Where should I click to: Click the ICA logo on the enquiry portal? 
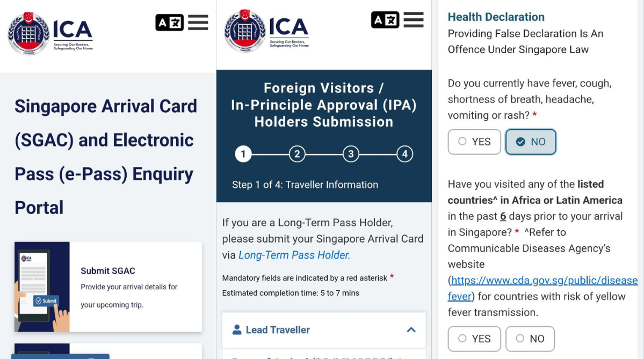click(49, 32)
